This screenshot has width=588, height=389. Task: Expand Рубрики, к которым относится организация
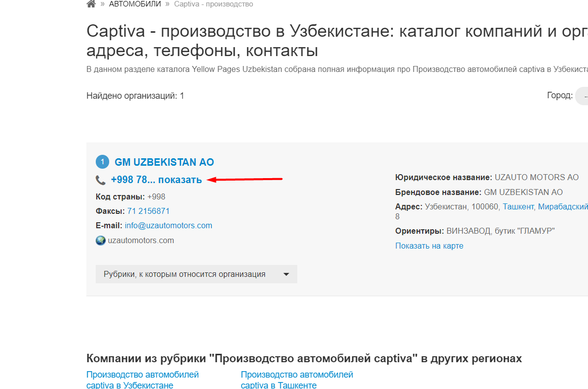pos(196,274)
